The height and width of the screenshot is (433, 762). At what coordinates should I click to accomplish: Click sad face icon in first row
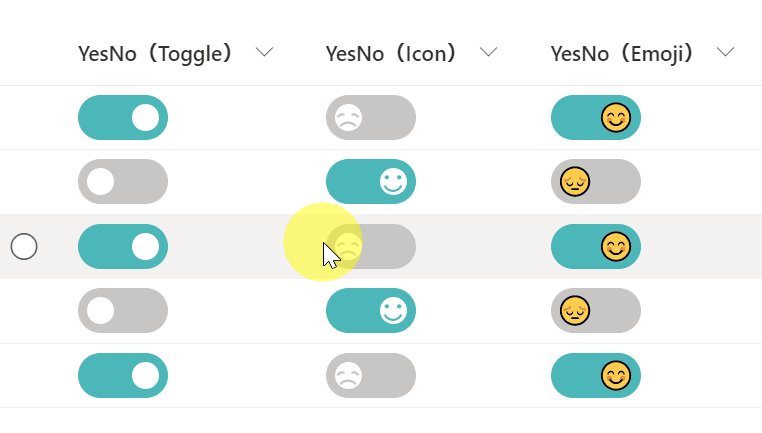tap(349, 118)
